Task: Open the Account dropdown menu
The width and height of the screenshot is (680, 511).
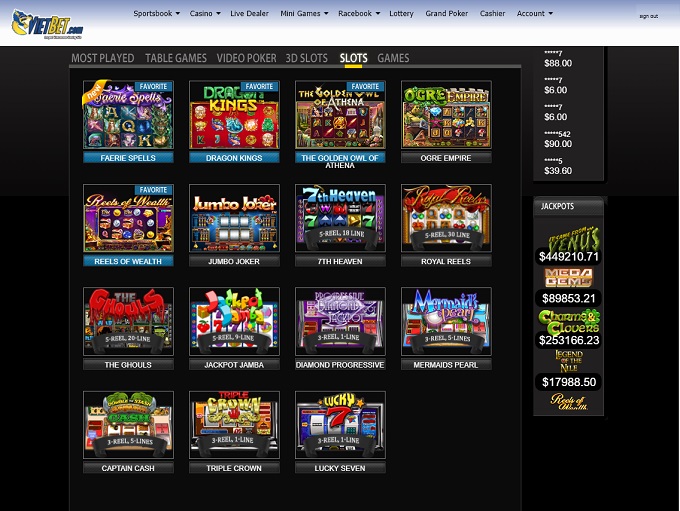Action: pyautogui.click(x=534, y=14)
